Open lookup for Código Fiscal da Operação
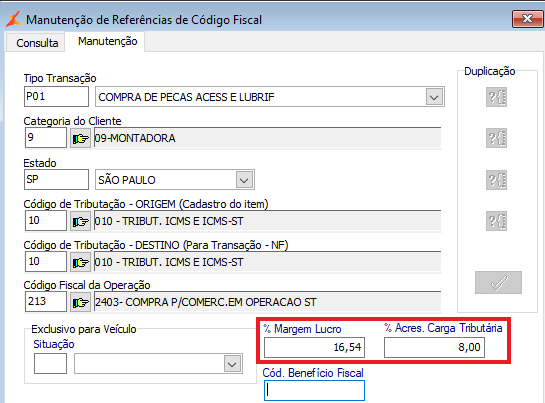545x403 pixels. (80, 302)
